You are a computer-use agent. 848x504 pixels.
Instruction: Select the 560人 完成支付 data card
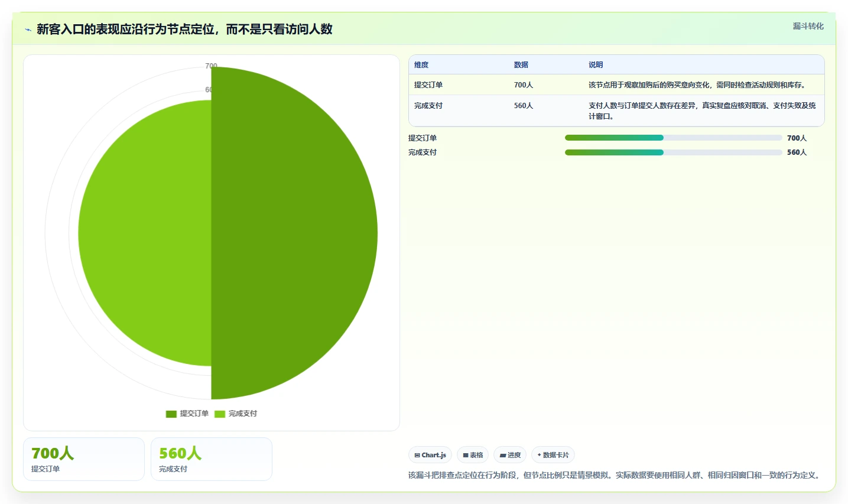click(x=212, y=459)
